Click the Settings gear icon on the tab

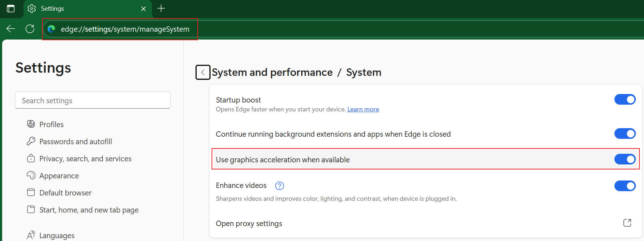(32, 9)
